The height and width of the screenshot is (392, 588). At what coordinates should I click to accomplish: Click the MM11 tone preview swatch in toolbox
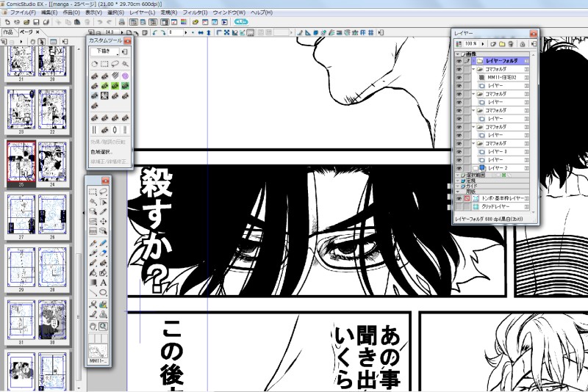coord(98,351)
